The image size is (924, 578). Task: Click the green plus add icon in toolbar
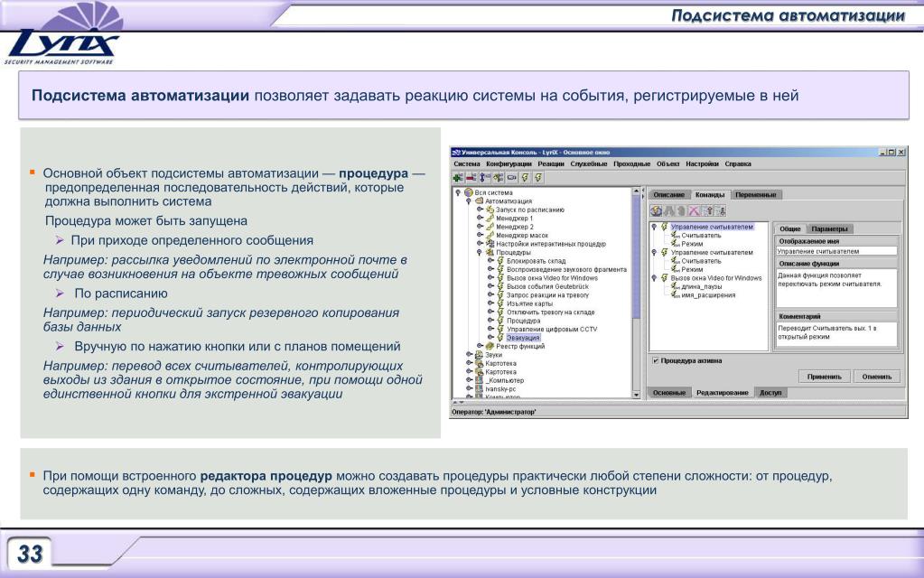coord(458,177)
